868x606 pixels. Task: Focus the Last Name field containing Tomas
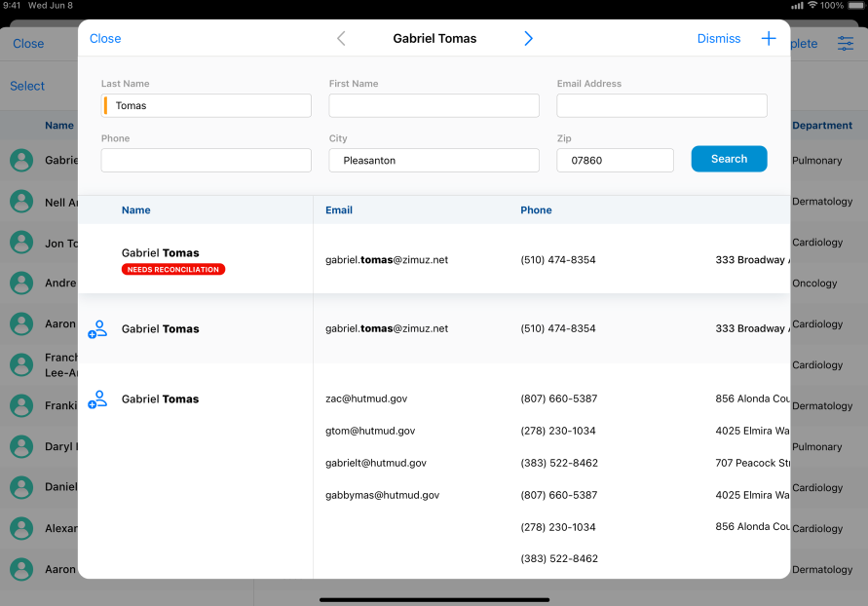(208, 105)
